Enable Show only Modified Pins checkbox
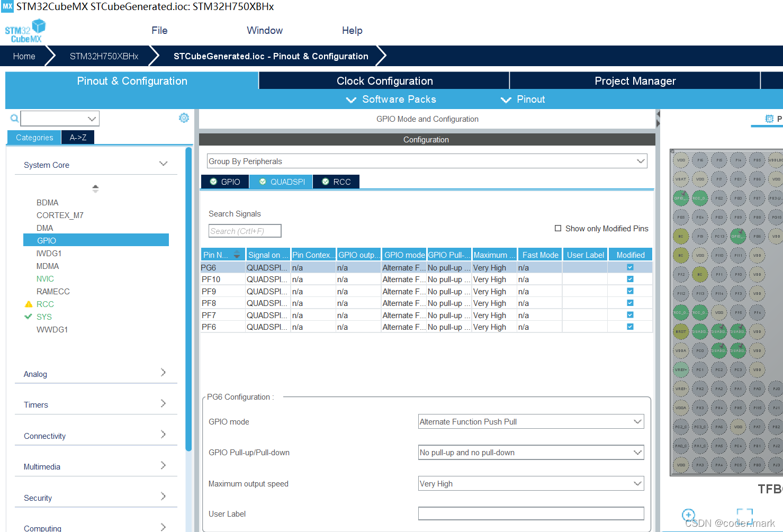The width and height of the screenshot is (783, 532). [x=558, y=228]
